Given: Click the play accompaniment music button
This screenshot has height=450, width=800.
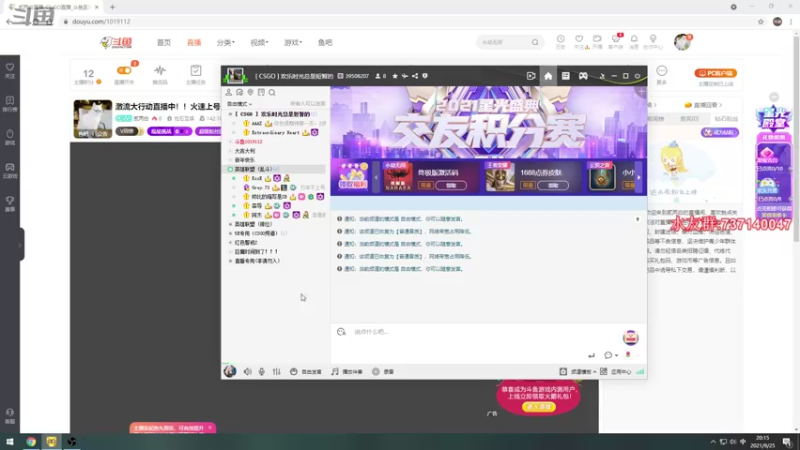Looking at the screenshot, I should [346, 372].
